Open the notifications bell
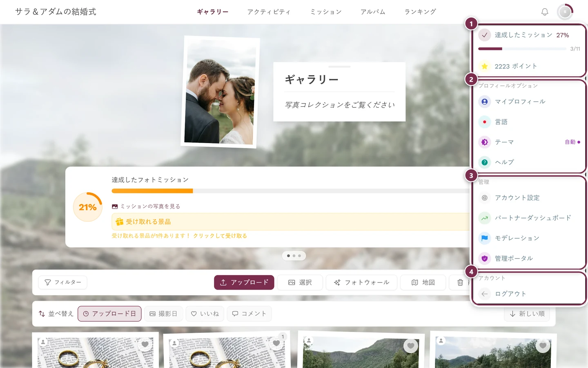 545,12
